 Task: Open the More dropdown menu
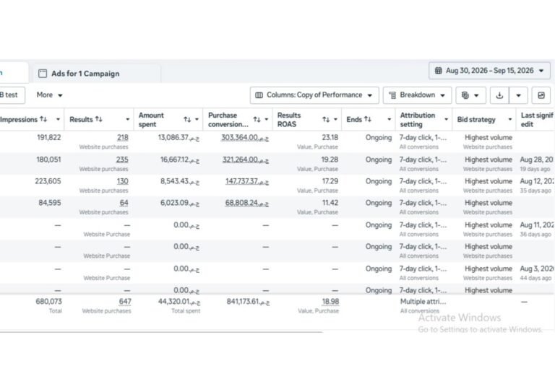(50, 95)
